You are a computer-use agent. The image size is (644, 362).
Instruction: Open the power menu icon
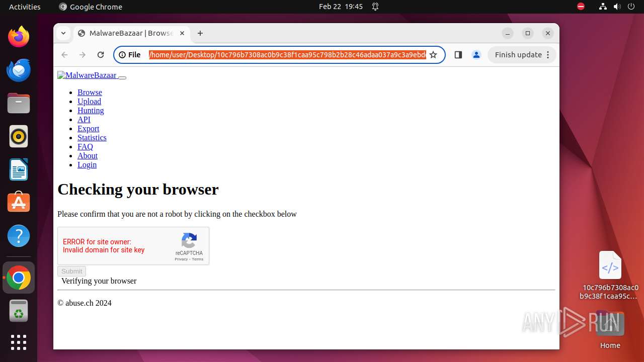click(631, 7)
